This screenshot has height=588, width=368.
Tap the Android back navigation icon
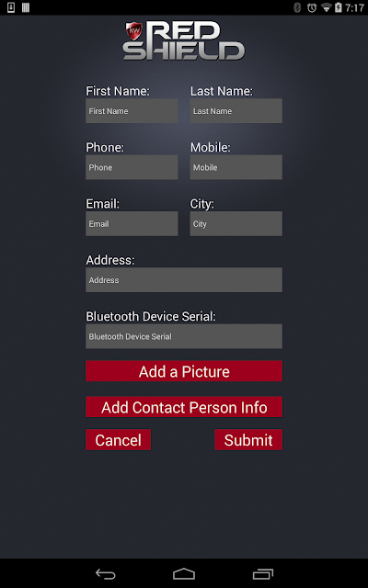coord(106,573)
